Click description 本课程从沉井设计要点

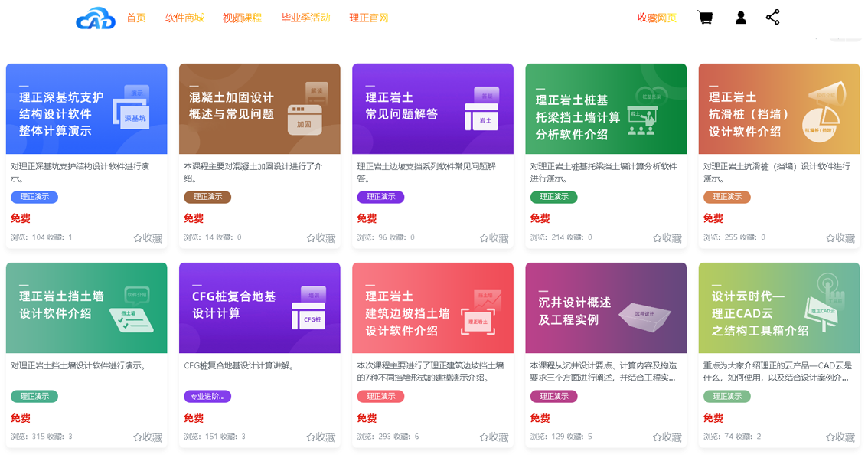pos(603,371)
